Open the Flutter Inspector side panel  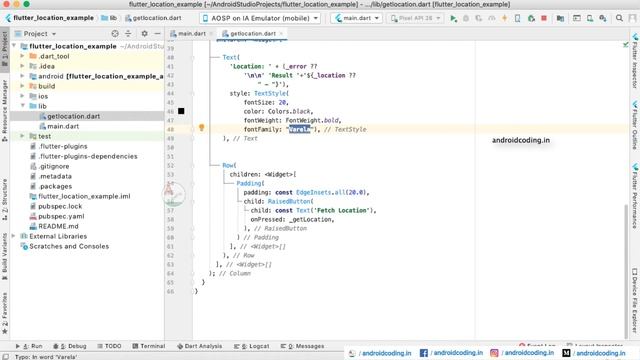pyautogui.click(x=635, y=61)
